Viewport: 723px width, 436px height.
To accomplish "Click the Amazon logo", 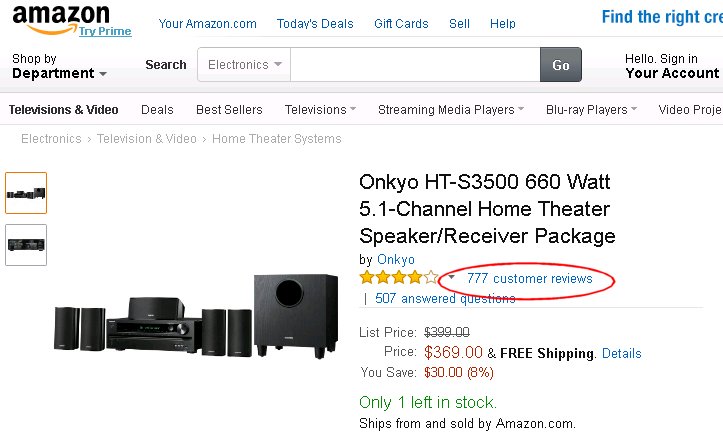I will [x=61, y=20].
